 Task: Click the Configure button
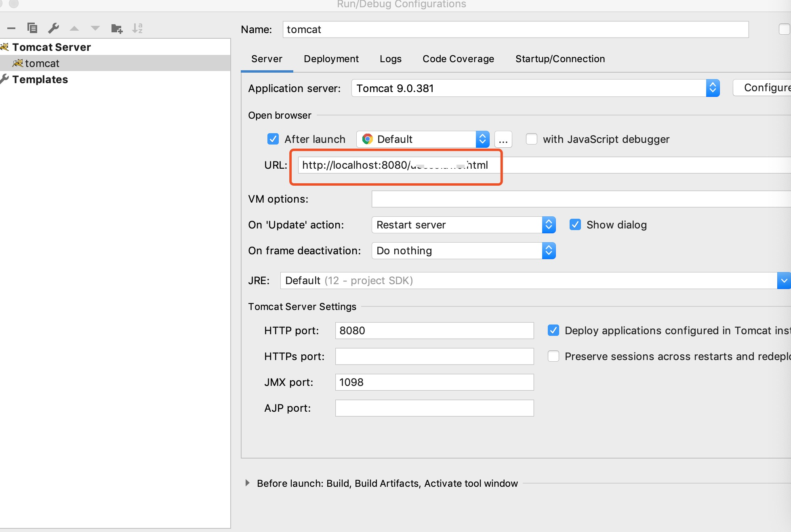click(764, 88)
